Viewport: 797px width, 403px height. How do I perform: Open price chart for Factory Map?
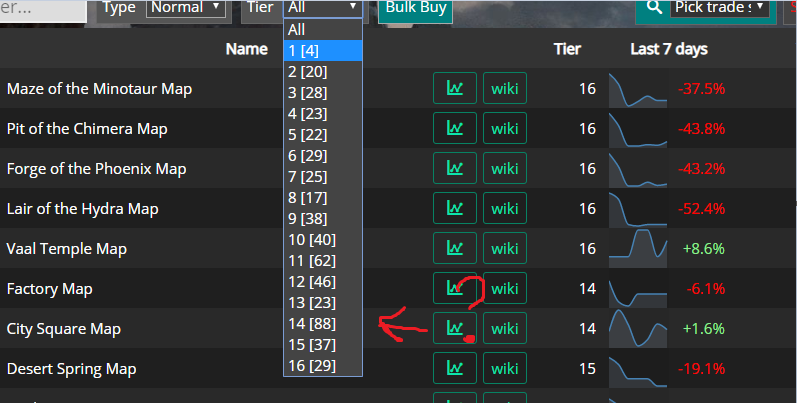pyautogui.click(x=454, y=288)
